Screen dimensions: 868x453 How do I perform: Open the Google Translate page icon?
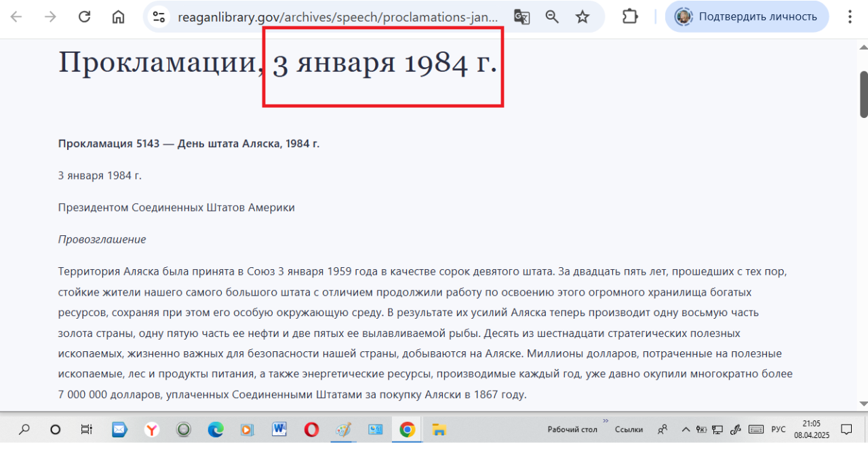521,17
